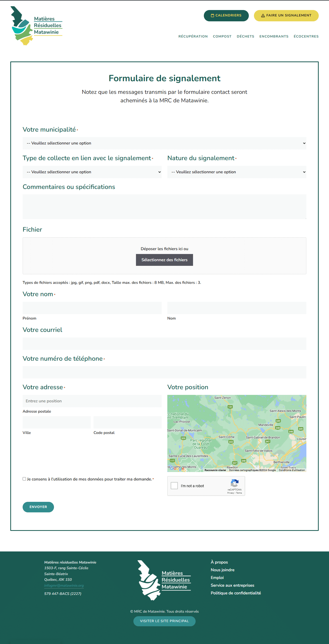Click the Votre courriel input field
This screenshot has height=644, width=329.
[x=164, y=344]
